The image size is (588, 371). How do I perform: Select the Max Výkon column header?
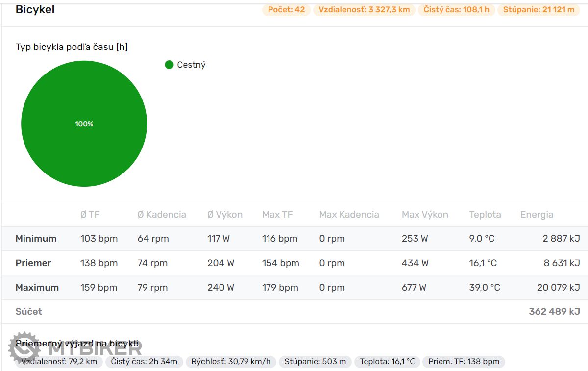[x=425, y=215]
